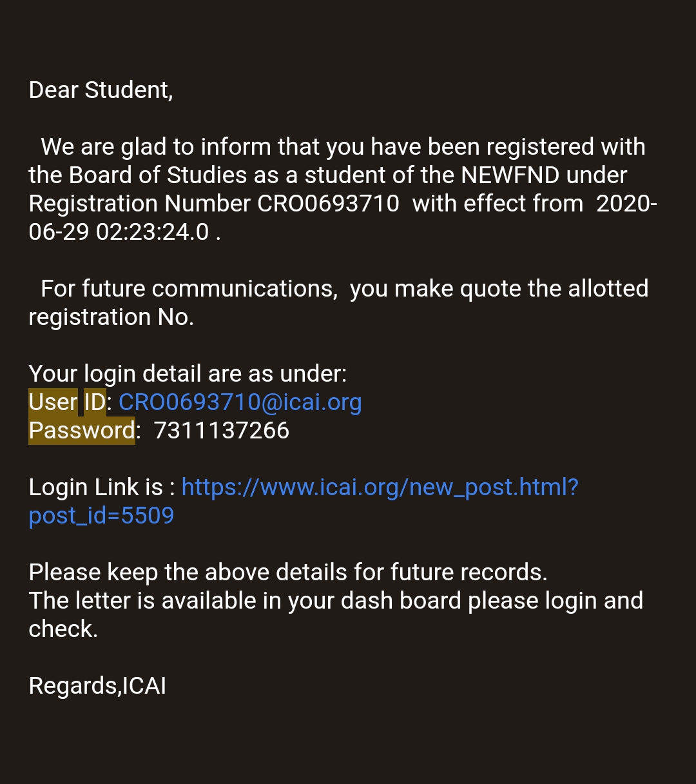Click the "Login Link is :" label
Viewport: 696px width, 784px height.
(x=102, y=487)
